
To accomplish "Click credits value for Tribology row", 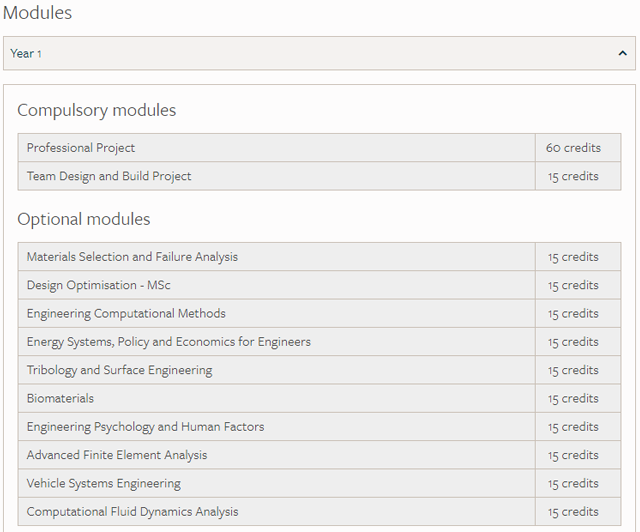I will pyautogui.click(x=573, y=370).
